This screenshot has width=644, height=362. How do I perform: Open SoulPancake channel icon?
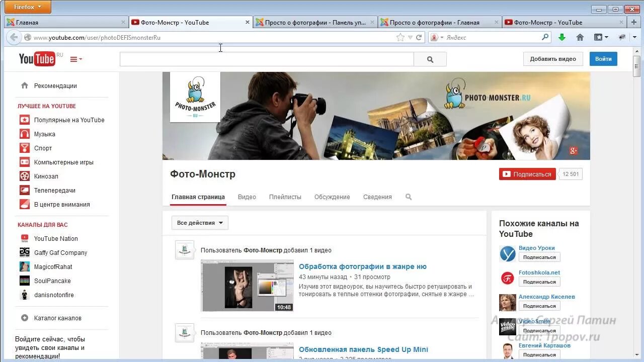click(x=25, y=281)
